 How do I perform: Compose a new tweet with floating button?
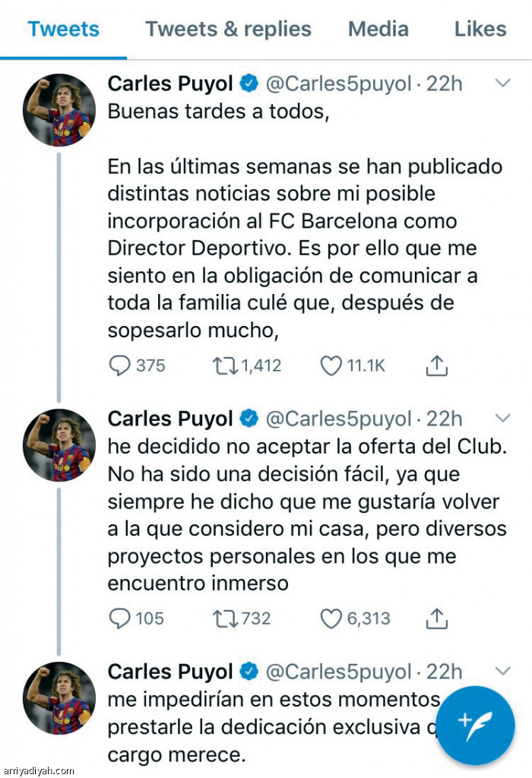(477, 725)
